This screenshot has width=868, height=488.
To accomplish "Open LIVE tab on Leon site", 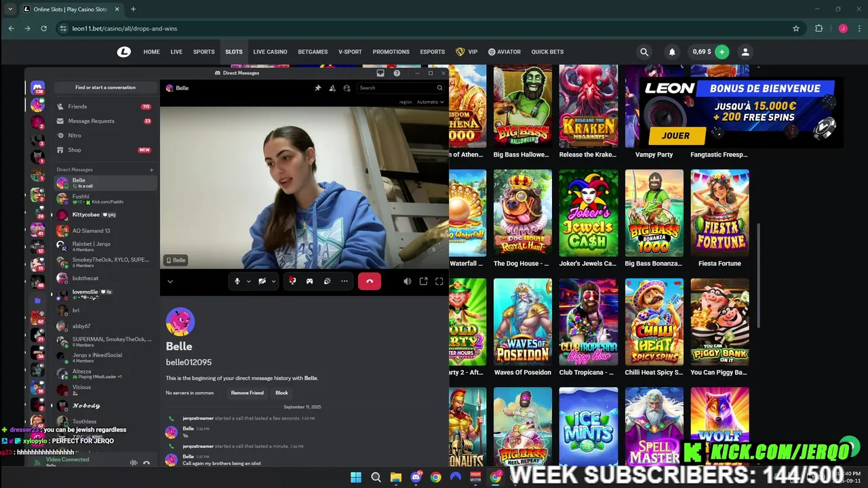I will coord(176,52).
